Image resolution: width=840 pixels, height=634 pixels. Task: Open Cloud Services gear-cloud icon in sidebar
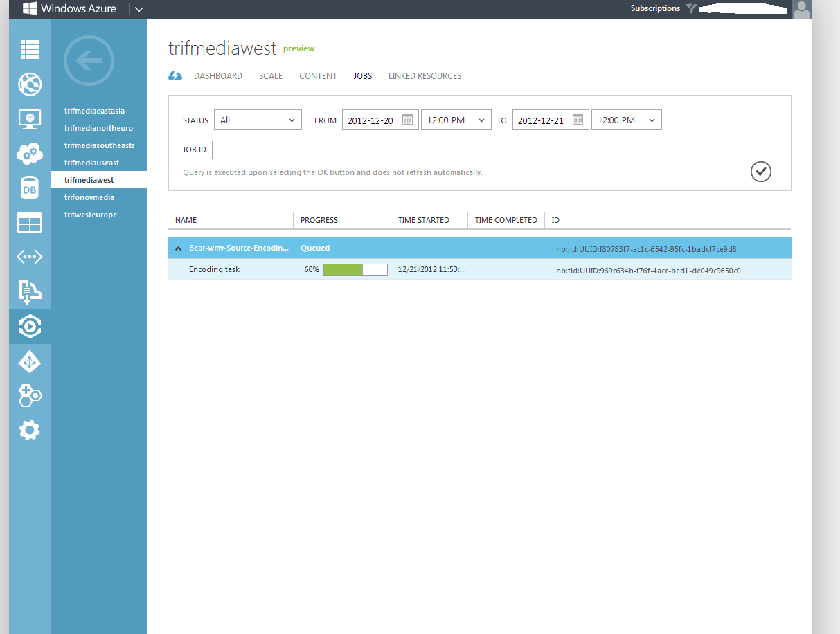[x=30, y=154]
